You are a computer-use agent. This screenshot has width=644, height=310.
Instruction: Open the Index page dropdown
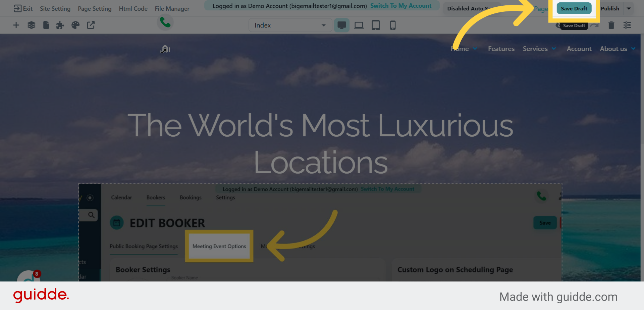pos(290,25)
